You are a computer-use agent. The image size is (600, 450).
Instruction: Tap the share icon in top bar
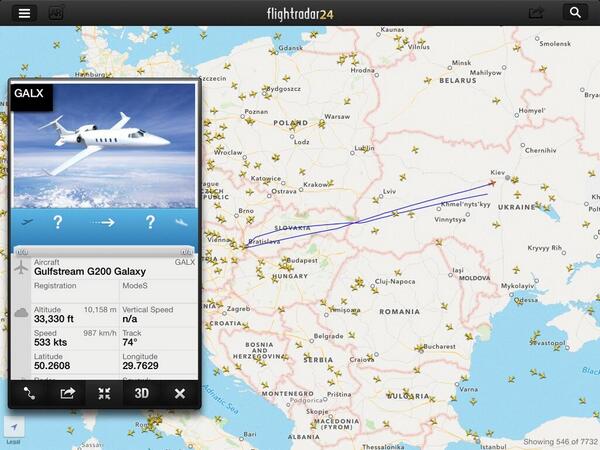pyautogui.click(x=536, y=13)
